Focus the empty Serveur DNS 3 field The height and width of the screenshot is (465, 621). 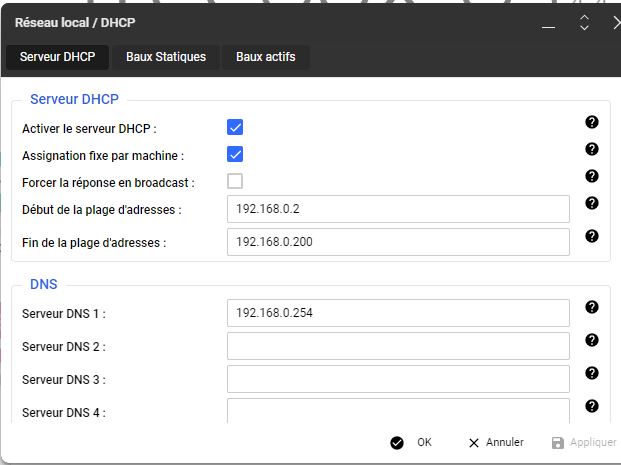click(x=398, y=379)
